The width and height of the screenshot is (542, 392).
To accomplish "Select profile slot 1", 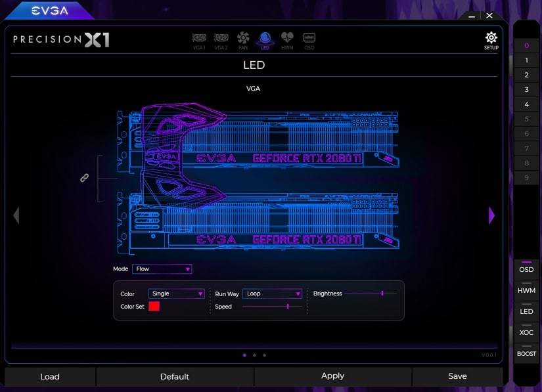I will click(x=526, y=60).
